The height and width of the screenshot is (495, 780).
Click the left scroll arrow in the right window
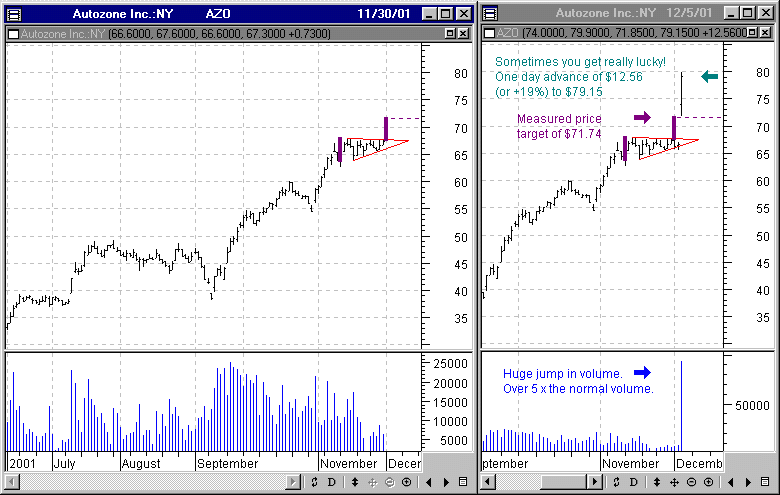click(489, 482)
